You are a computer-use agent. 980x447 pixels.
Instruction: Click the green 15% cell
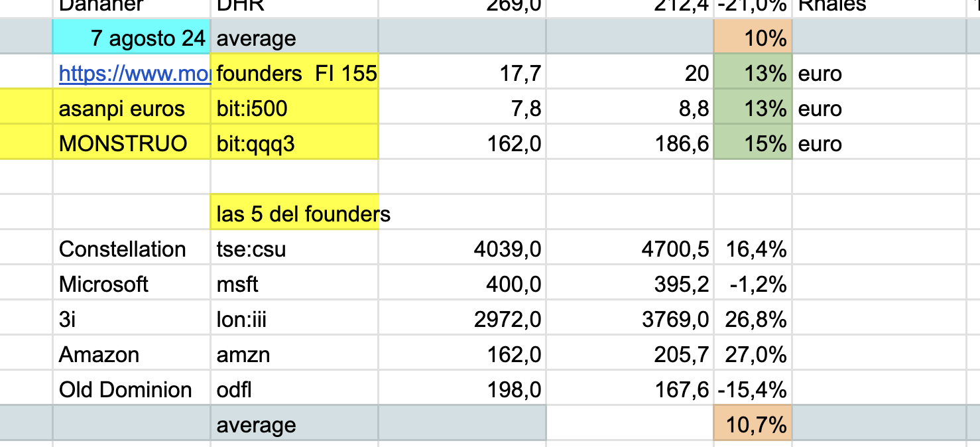point(753,143)
